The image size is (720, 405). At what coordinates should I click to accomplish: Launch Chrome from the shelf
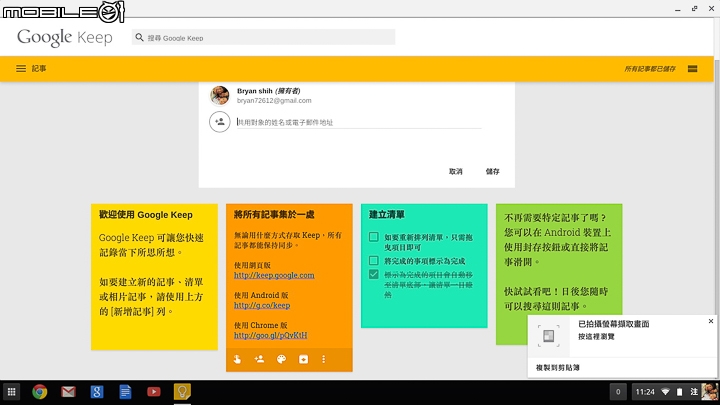coord(39,392)
